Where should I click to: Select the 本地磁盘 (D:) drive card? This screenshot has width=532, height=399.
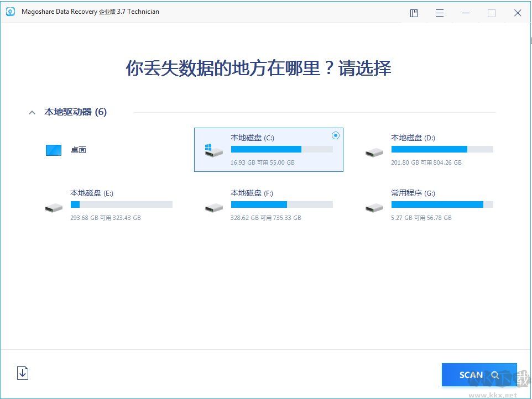point(437,149)
